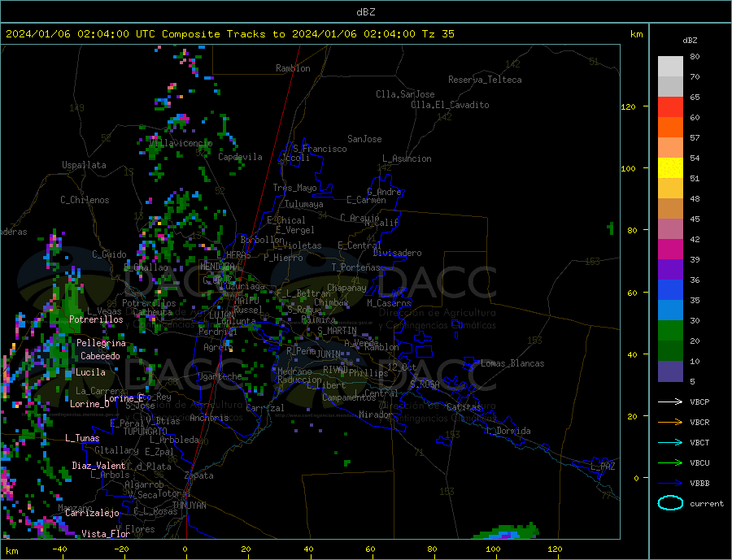The height and width of the screenshot is (560, 732).
Task: Click the green VBCU arrow in legend
Action: click(x=670, y=463)
